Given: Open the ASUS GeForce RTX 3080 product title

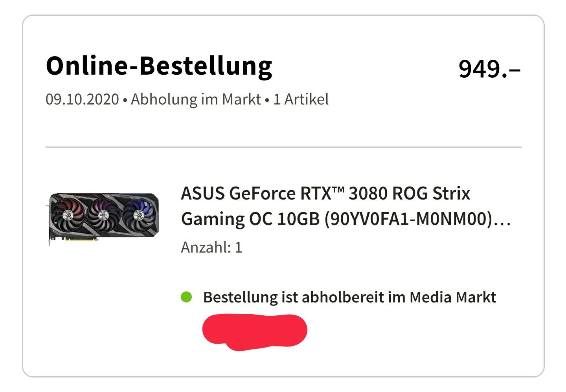Looking at the screenshot, I should tap(325, 194).
